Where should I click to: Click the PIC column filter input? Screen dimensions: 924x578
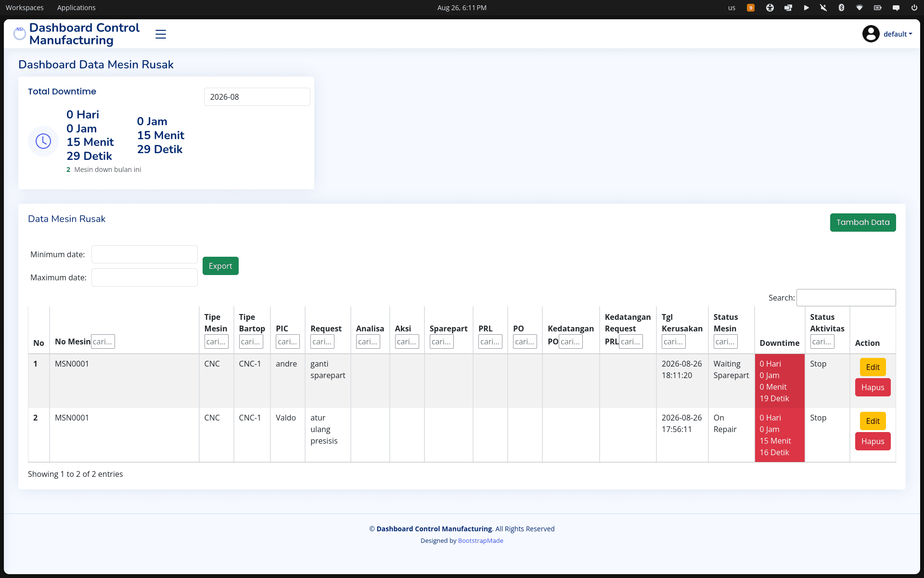(288, 342)
